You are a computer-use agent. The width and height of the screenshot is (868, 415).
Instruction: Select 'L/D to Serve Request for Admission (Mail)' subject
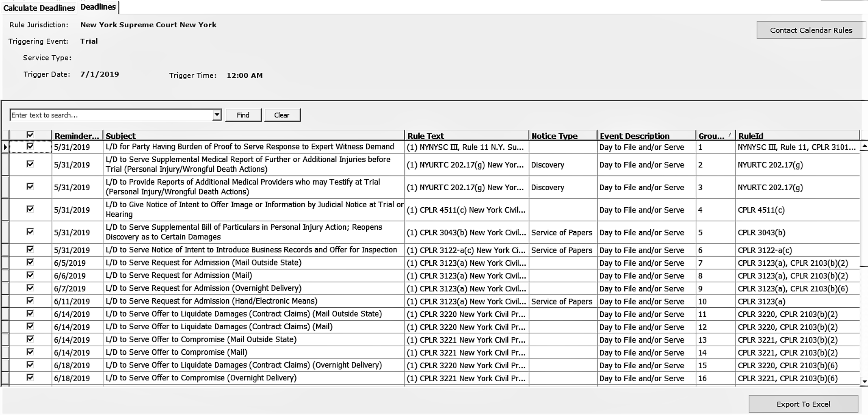click(179, 275)
